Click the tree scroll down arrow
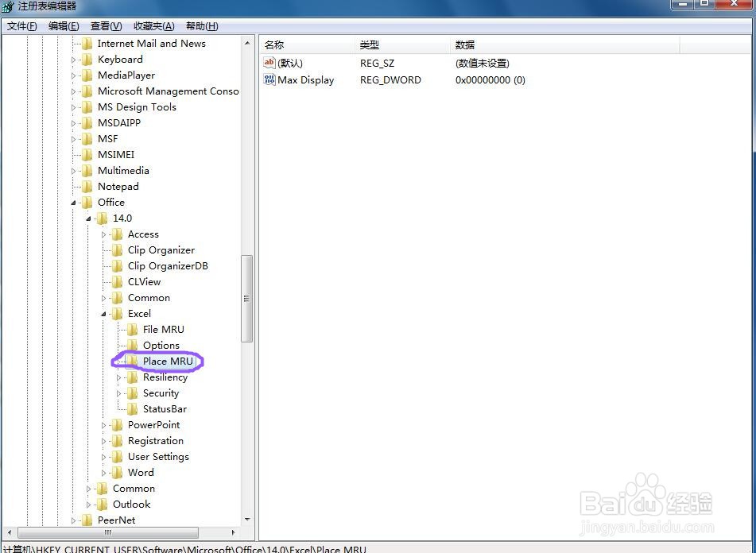This screenshot has height=553, width=756. click(x=247, y=520)
